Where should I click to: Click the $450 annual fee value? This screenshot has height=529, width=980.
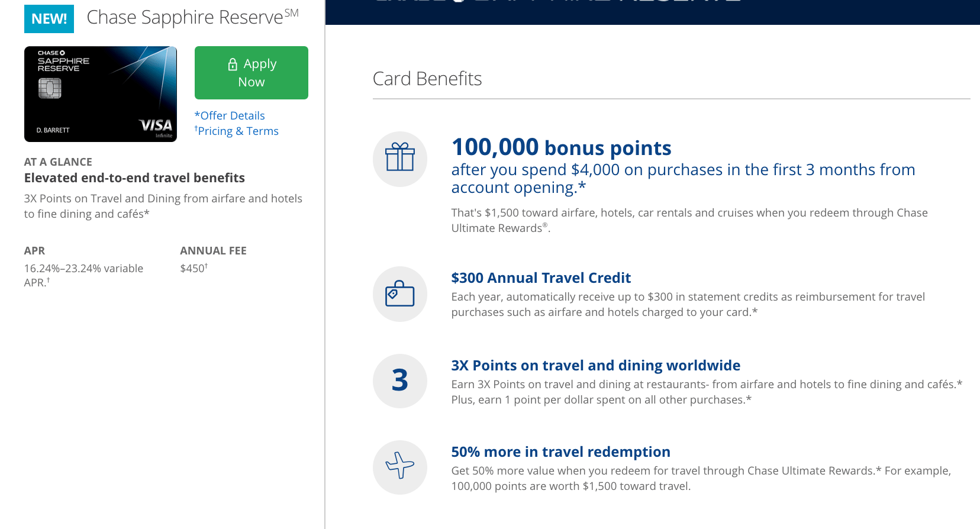194,268
